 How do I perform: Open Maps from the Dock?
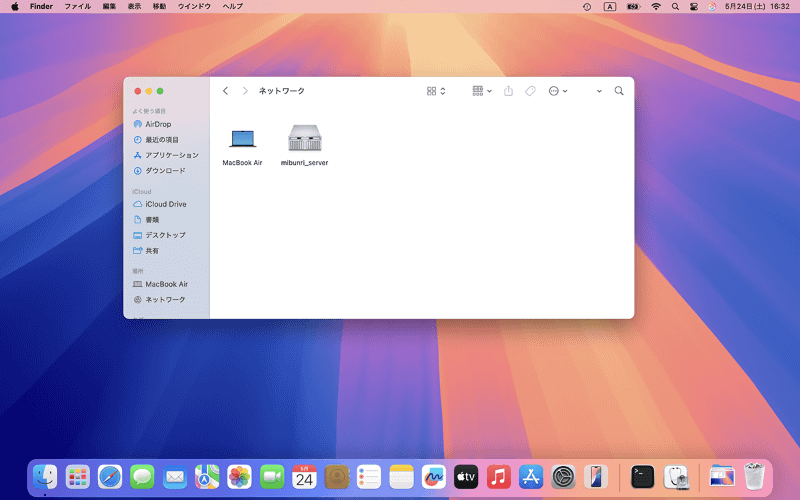click(x=207, y=478)
